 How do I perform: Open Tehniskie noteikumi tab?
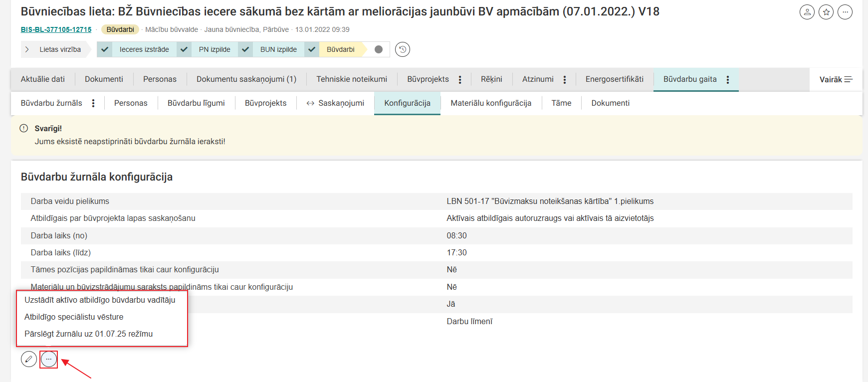click(x=352, y=79)
